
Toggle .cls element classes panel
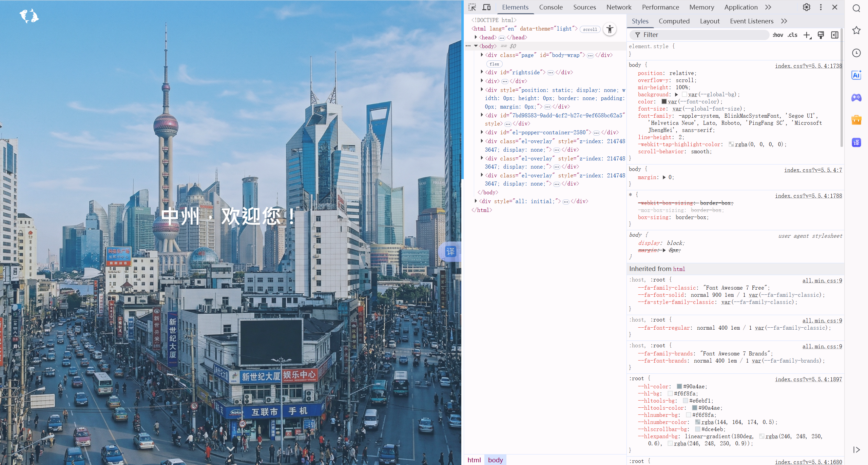(x=792, y=35)
